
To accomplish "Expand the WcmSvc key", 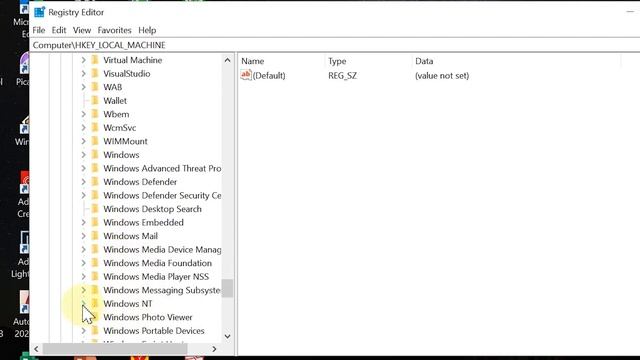I will coord(83,127).
